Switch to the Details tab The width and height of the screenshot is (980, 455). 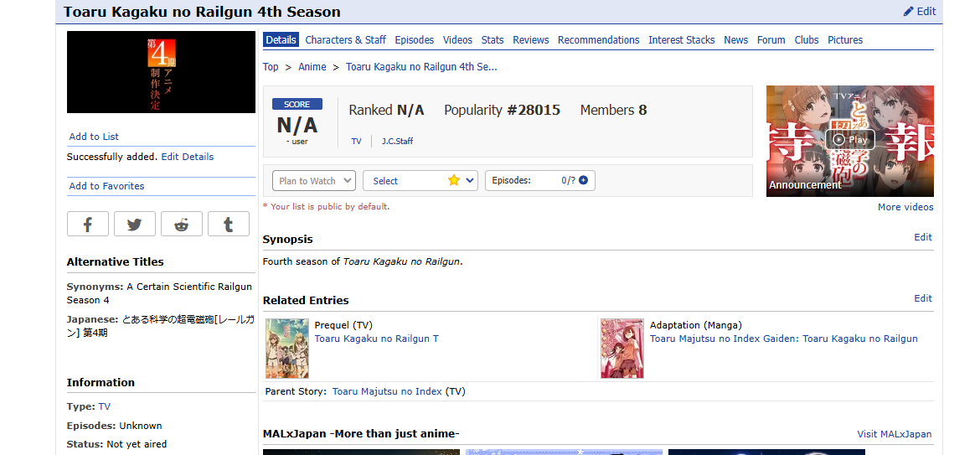[x=281, y=40]
